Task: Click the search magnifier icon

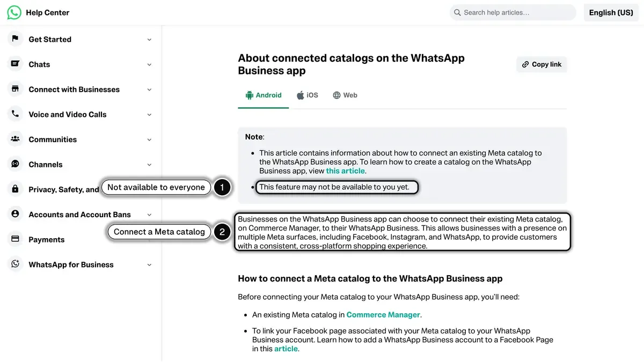Action: [457, 12]
